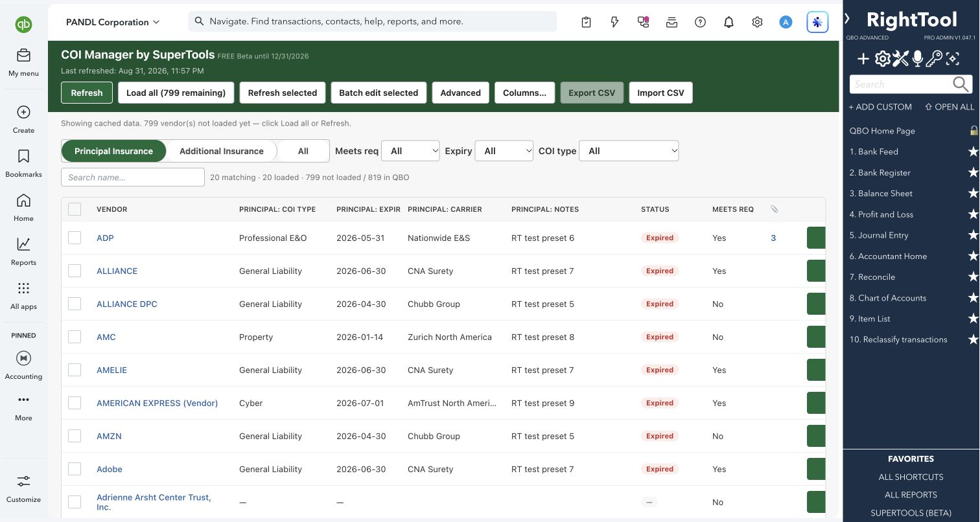Tick the AMERICAN EXPRESS (Vendor) row checkbox
The height and width of the screenshot is (522, 980).
(x=75, y=403)
